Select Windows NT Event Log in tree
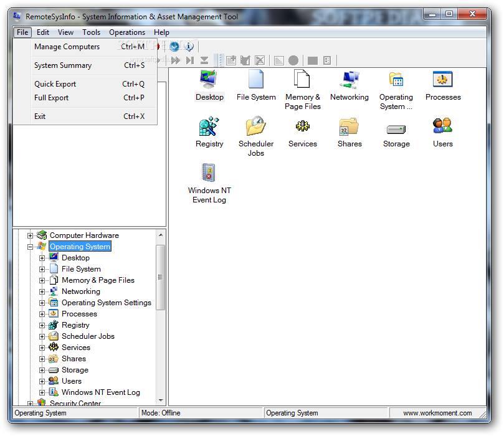Screen dimensions: 504x436 coord(100,392)
